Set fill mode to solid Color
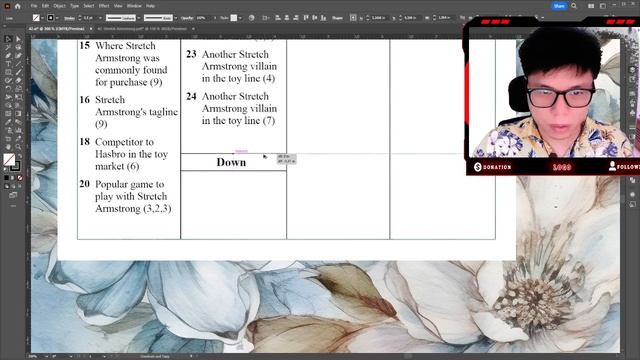The height and width of the screenshot is (360, 640). pyautogui.click(x=7, y=178)
